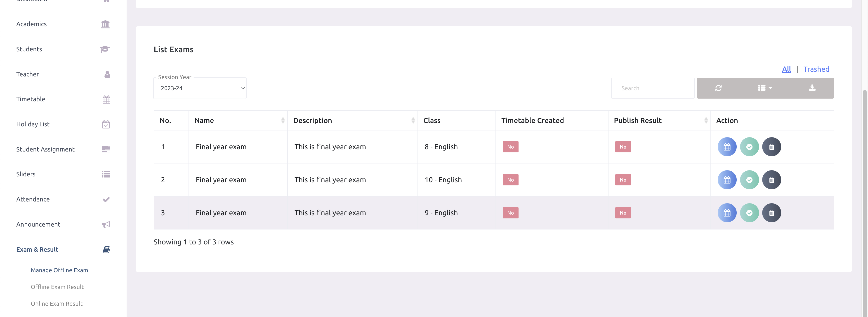868x317 pixels.
Task: Click the Attendance checkmark icon in the sidebar
Action: pos(106,199)
